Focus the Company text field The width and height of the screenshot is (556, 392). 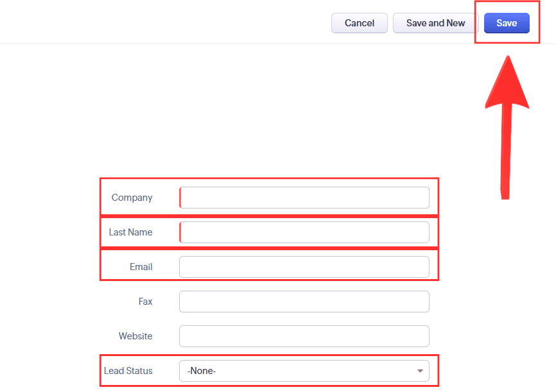(x=304, y=198)
